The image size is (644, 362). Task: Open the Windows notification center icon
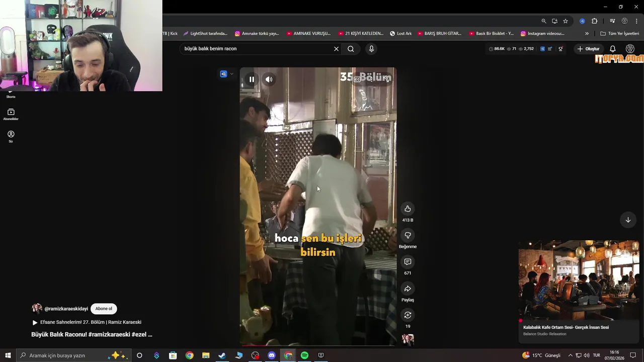point(633,355)
